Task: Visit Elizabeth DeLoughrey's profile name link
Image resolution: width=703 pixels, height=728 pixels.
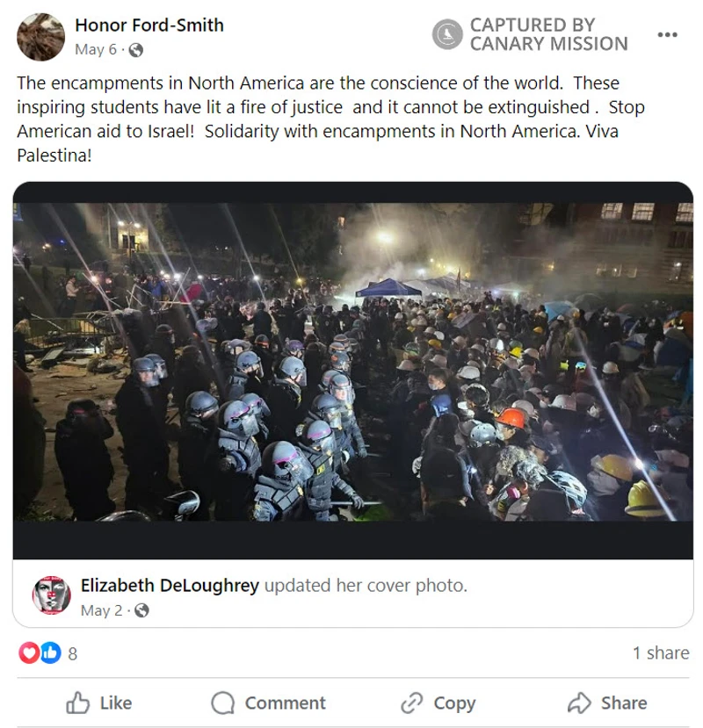Action: [170, 586]
